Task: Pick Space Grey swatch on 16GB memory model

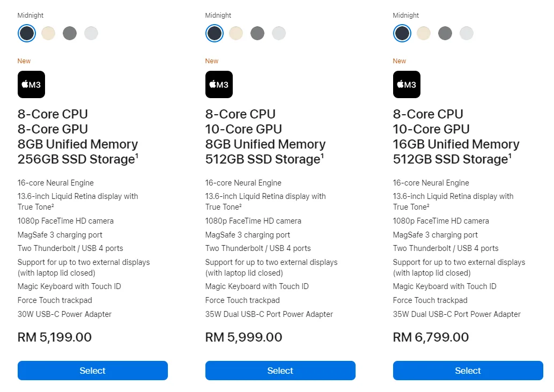Action: 445,33
